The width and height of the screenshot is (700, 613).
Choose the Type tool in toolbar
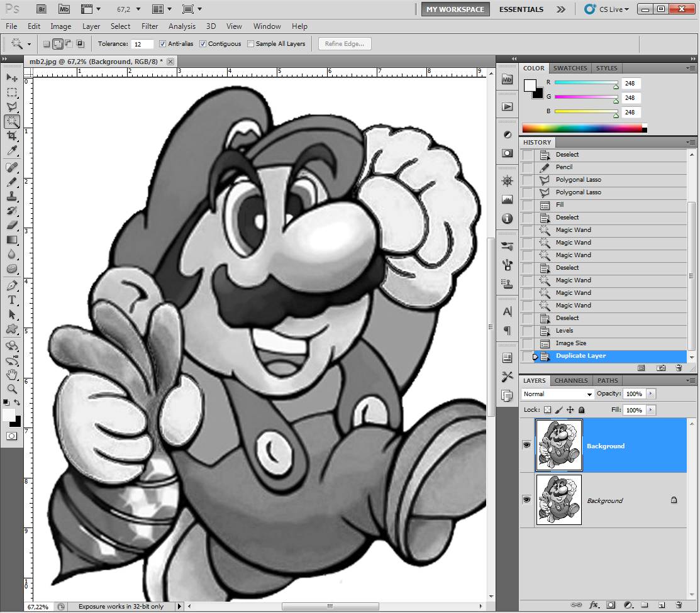click(x=12, y=300)
